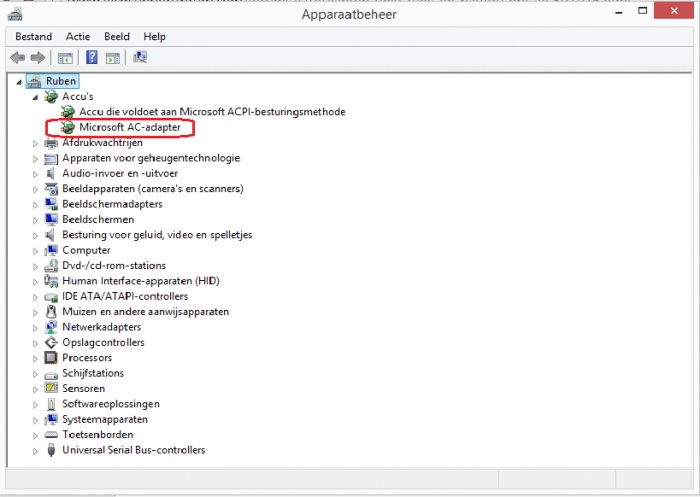Click the Netwerkadapters icon

click(x=51, y=327)
